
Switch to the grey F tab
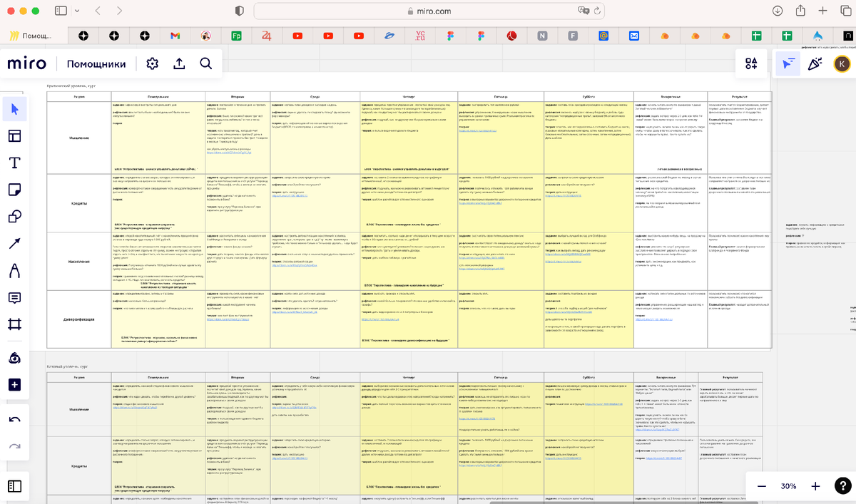(573, 36)
